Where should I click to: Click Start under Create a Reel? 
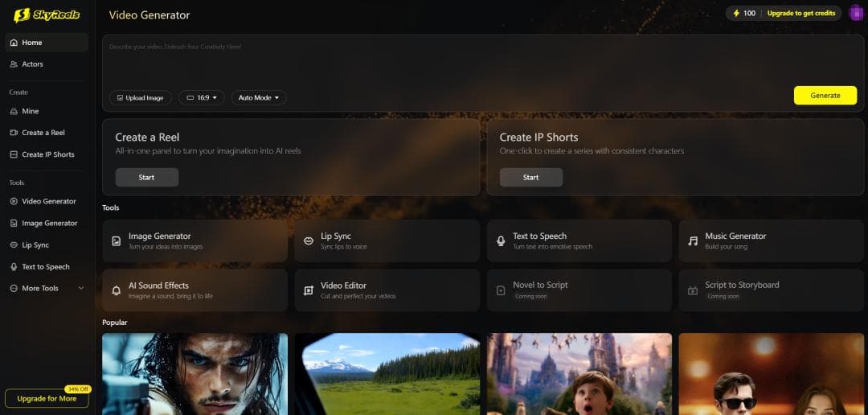tap(146, 177)
